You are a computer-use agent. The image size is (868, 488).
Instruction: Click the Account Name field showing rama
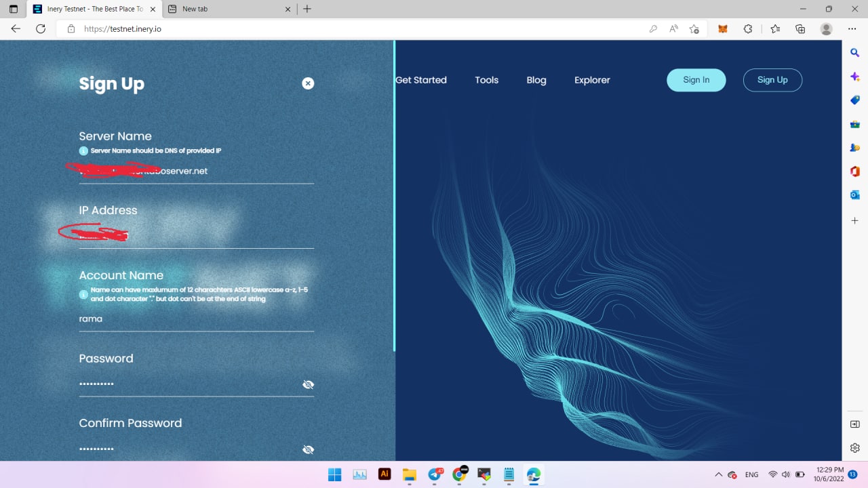coord(196,319)
